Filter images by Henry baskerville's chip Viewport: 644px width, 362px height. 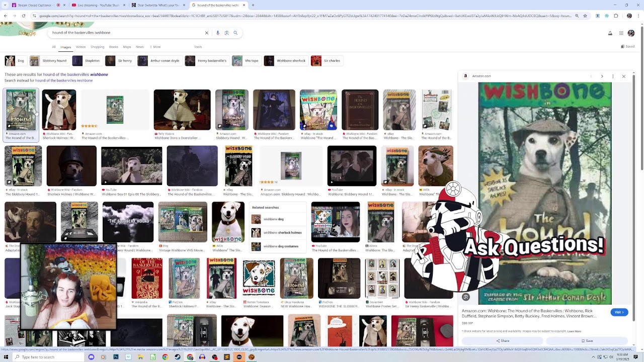click(206, 61)
